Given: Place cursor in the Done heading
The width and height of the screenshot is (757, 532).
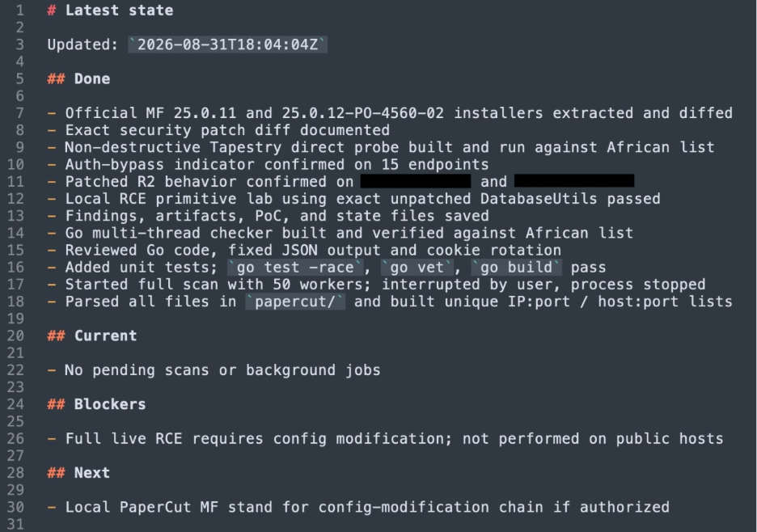Looking at the screenshot, I should [x=78, y=79].
